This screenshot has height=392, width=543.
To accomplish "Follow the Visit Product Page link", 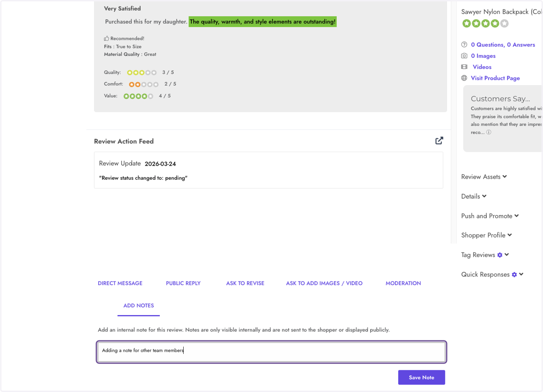I will [495, 78].
